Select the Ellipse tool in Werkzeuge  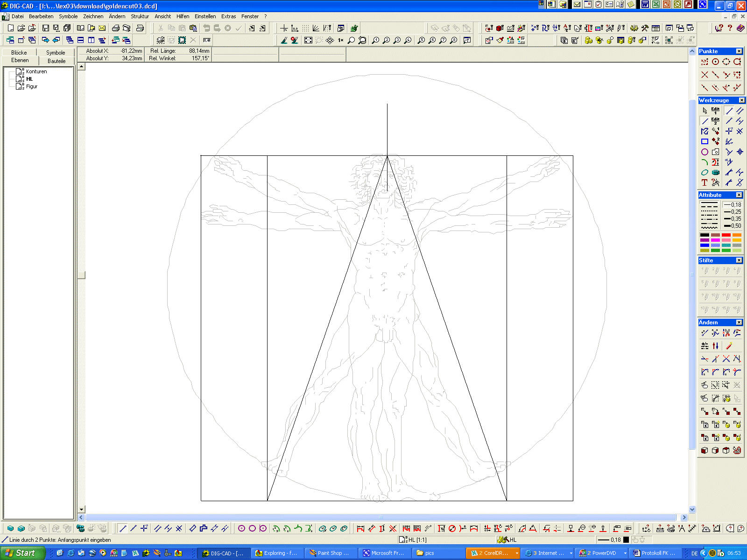coord(705,172)
